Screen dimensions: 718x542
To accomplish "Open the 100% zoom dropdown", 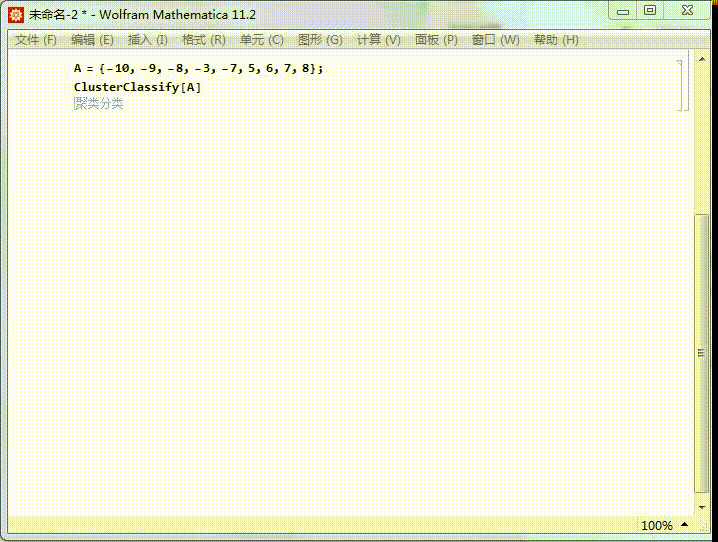I will [x=664, y=525].
